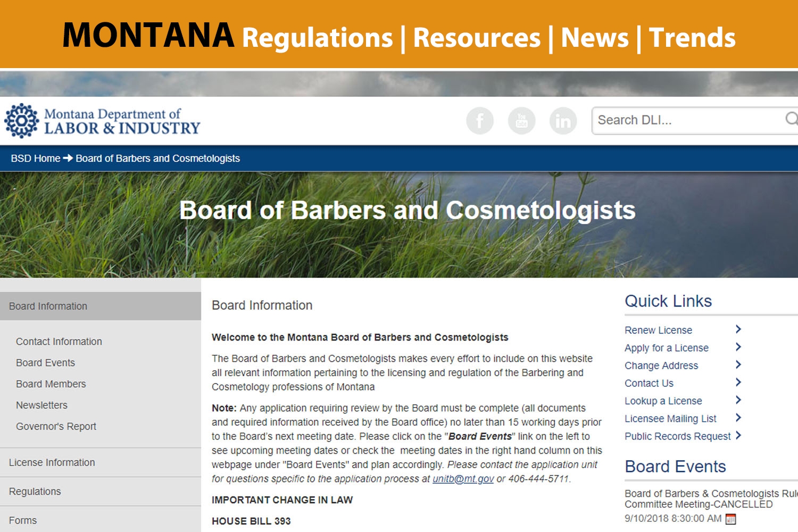Open the Governor's Report sidebar item
Image resolution: width=798 pixels, height=532 pixels.
(56, 427)
